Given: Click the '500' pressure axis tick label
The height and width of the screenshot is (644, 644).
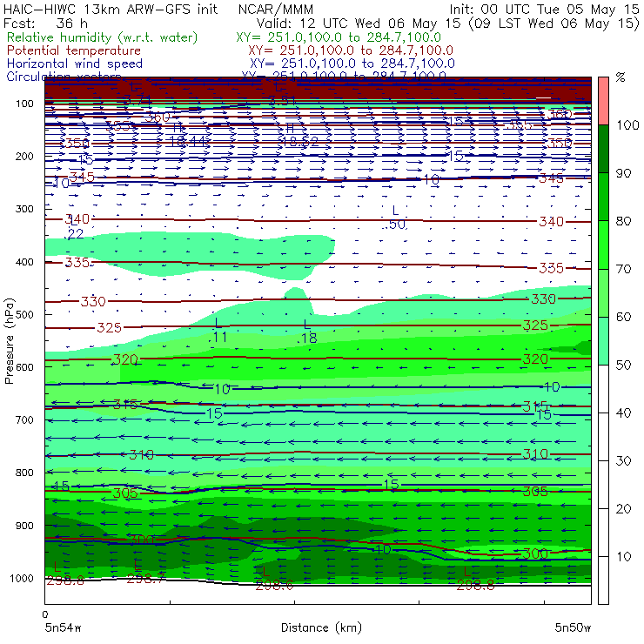Looking at the screenshot, I should coord(24,315).
